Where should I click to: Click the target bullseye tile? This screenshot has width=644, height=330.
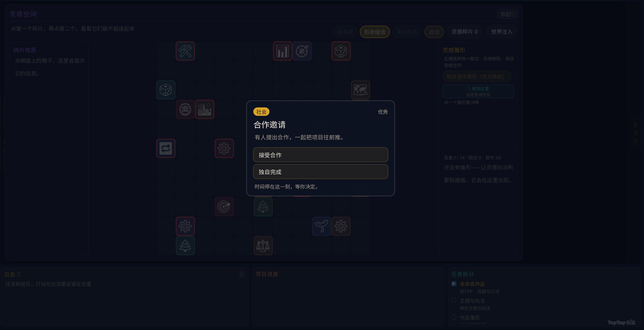[x=224, y=207]
